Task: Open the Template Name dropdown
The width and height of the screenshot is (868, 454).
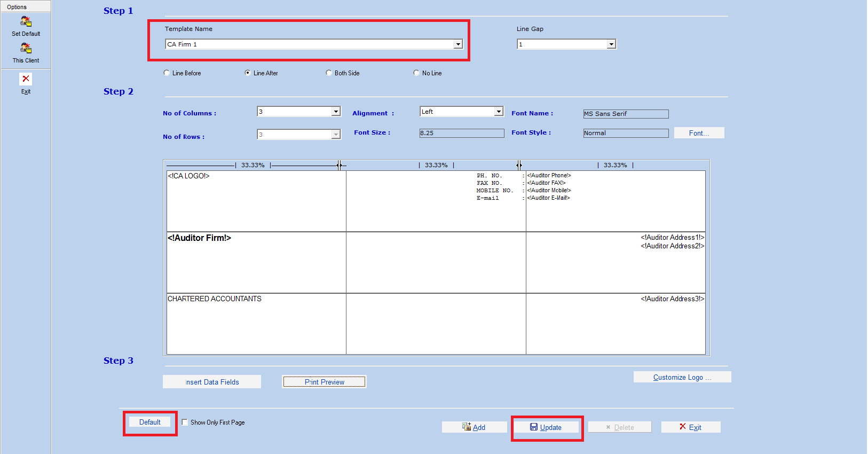Action: click(458, 44)
